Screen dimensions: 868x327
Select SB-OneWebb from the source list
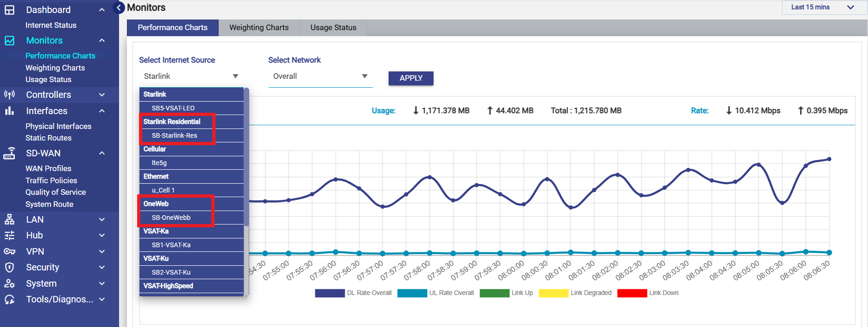coord(171,218)
